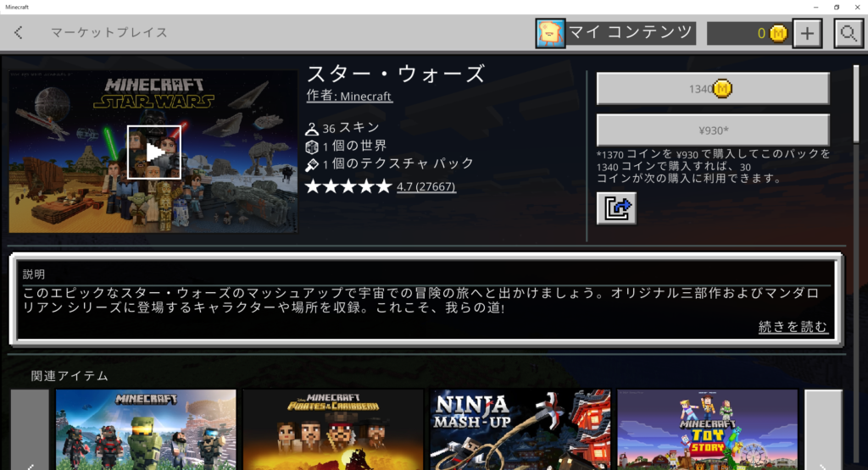Click the texture pack paintbrush icon
This screenshot has width=868, height=470.
(312, 164)
